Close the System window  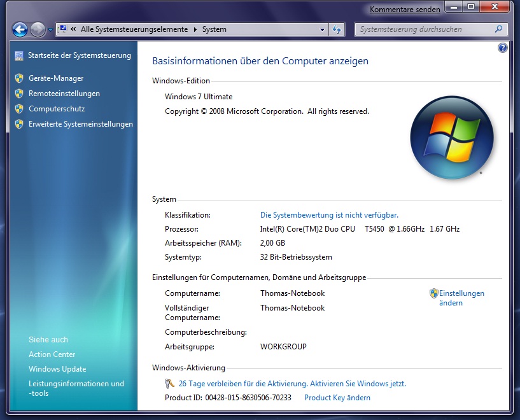(495, 7)
